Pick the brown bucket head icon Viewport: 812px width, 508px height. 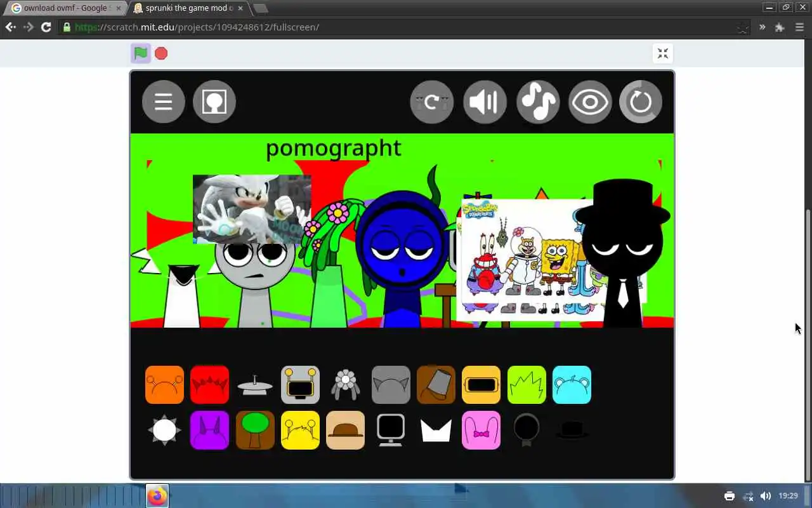click(436, 385)
